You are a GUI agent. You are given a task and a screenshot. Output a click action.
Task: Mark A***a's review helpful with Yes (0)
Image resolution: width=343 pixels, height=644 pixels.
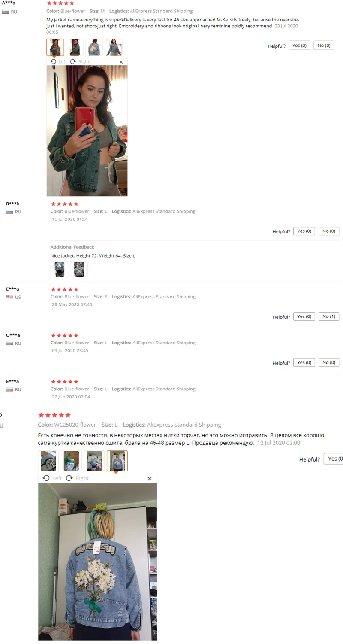click(x=299, y=46)
